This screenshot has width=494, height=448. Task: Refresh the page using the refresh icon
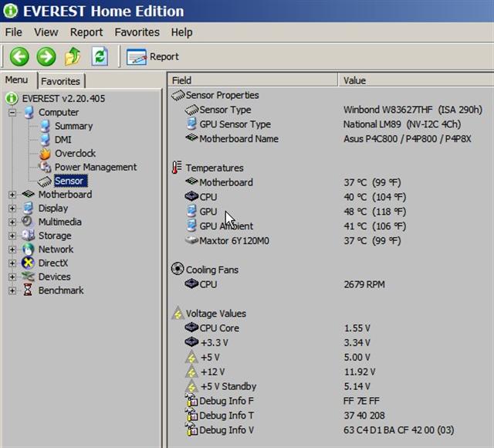tap(100, 56)
